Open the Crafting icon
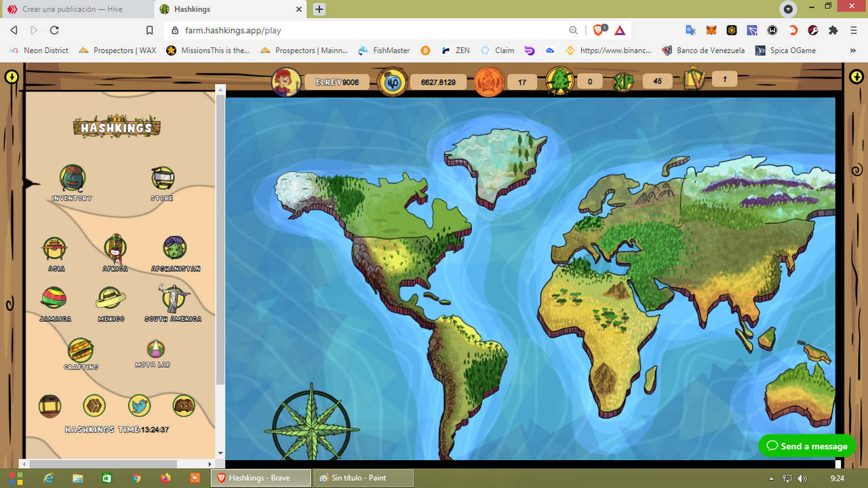Image resolution: width=868 pixels, height=488 pixels. (81, 350)
